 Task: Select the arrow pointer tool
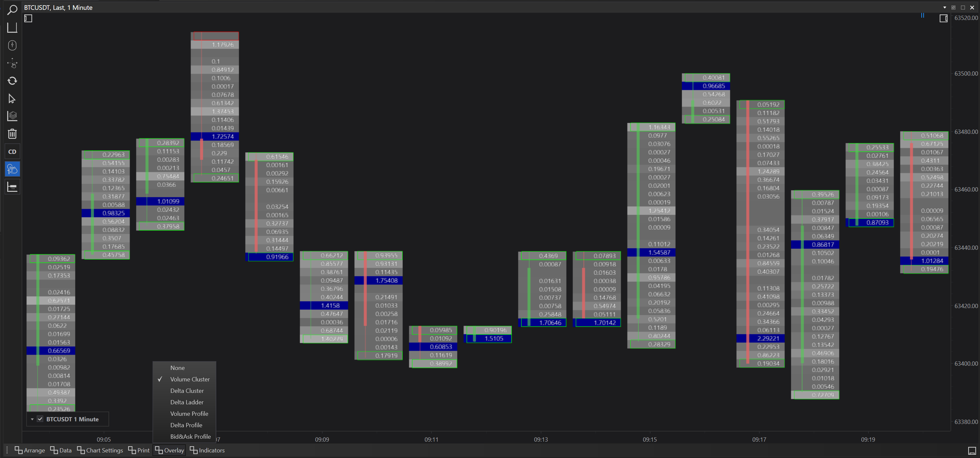[12, 99]
